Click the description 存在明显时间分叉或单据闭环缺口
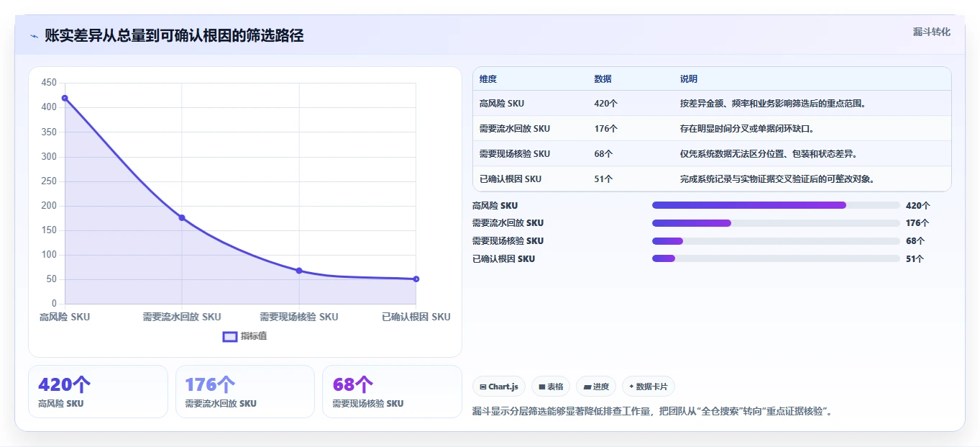980x447 pixels. click(x=747, y=129)
